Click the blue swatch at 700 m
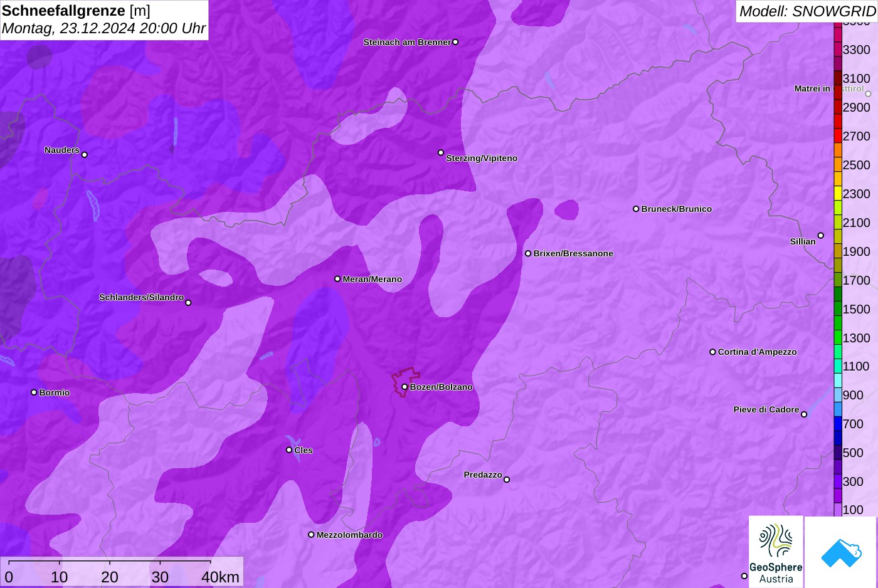Viewport: 878px width, 588px height. [838, 424]
